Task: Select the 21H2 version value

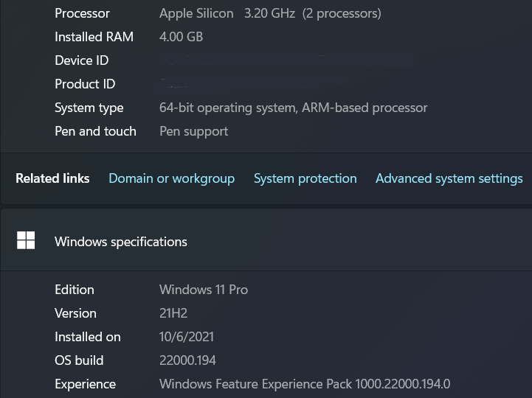Action: pyautogui.click(x=173, y=313)
